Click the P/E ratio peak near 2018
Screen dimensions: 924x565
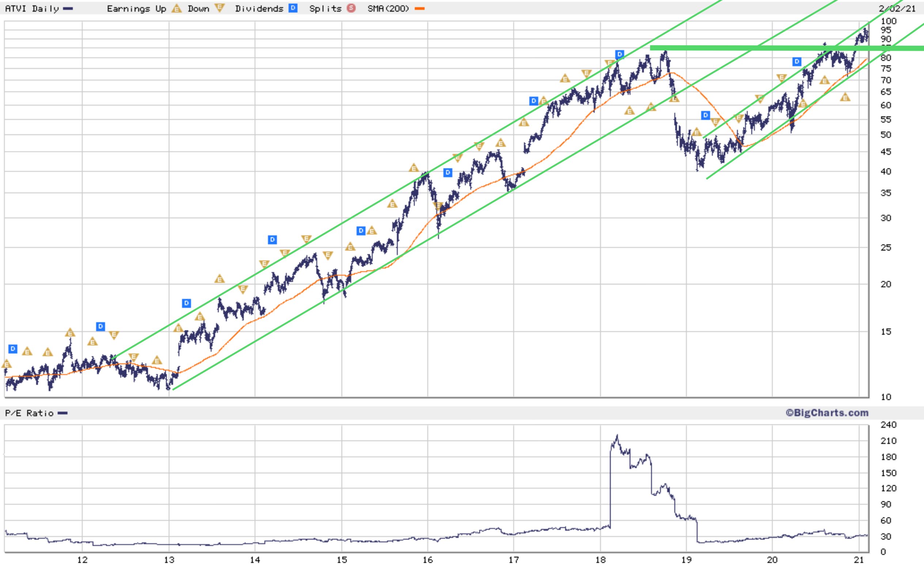(x=617, y=436)
